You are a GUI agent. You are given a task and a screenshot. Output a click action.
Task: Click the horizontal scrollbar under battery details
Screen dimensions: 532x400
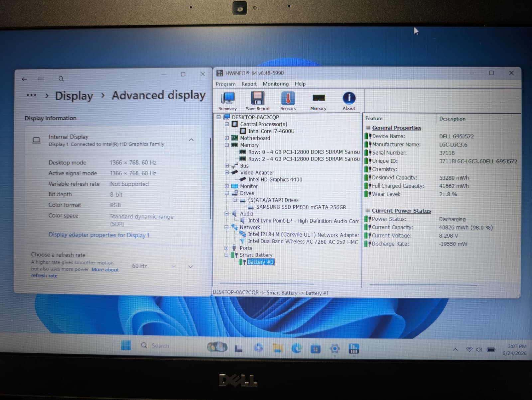pos(423,285)
